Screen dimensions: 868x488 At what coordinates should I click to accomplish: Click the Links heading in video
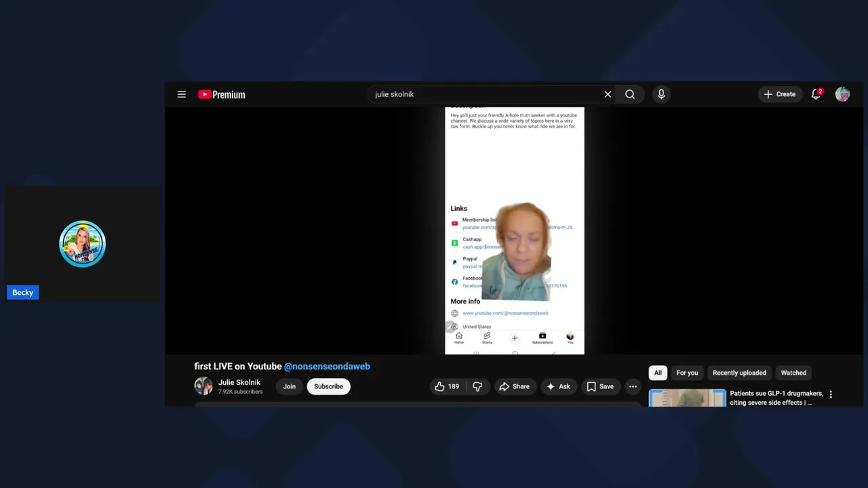click(459, 208)
